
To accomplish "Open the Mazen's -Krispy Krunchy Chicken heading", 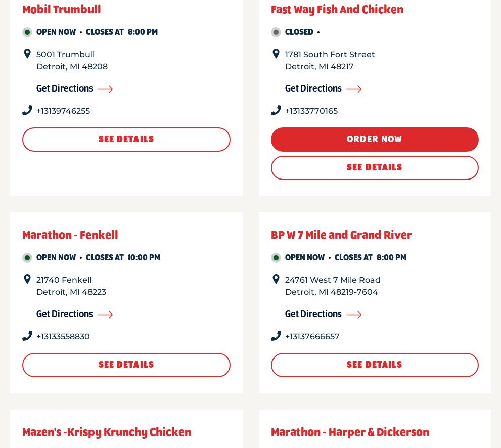I will click(x=107, y=432).
